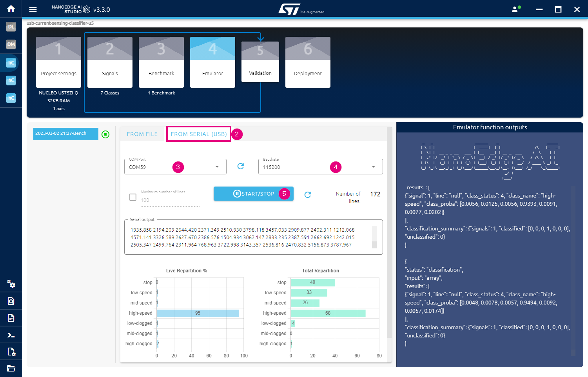
Task: Switch to the FROM SERIAL (USB) tab
Action: point(199,134)
